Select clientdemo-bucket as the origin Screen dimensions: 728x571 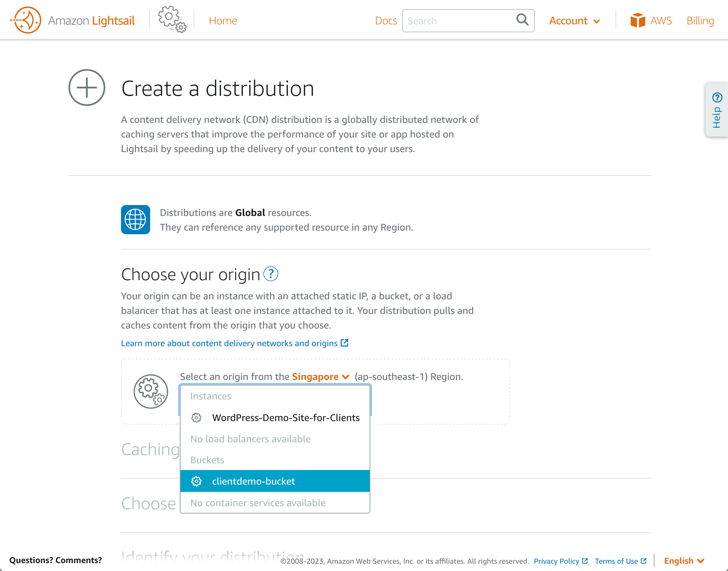pyautogui.click(x=254, y=481)
